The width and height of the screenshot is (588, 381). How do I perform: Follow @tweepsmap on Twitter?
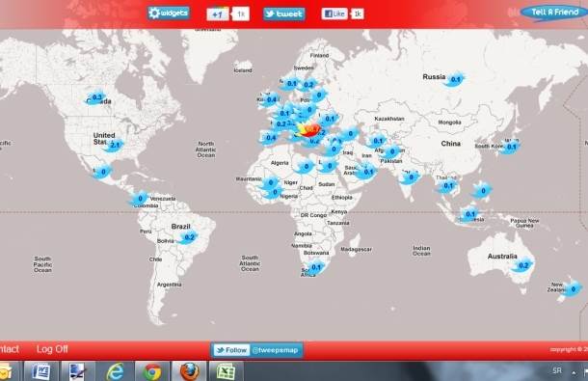(257, 350)
